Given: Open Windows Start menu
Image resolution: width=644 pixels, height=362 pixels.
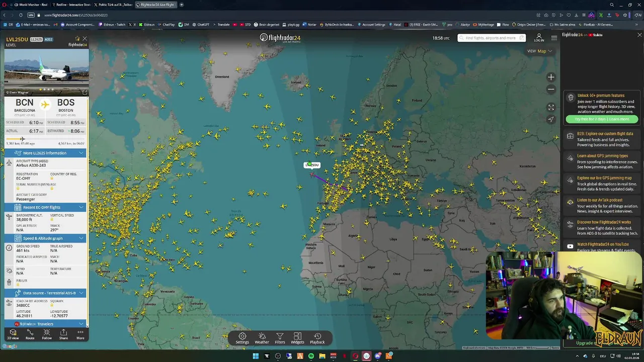Looking at the screenshot, I should tap(256, 356).
